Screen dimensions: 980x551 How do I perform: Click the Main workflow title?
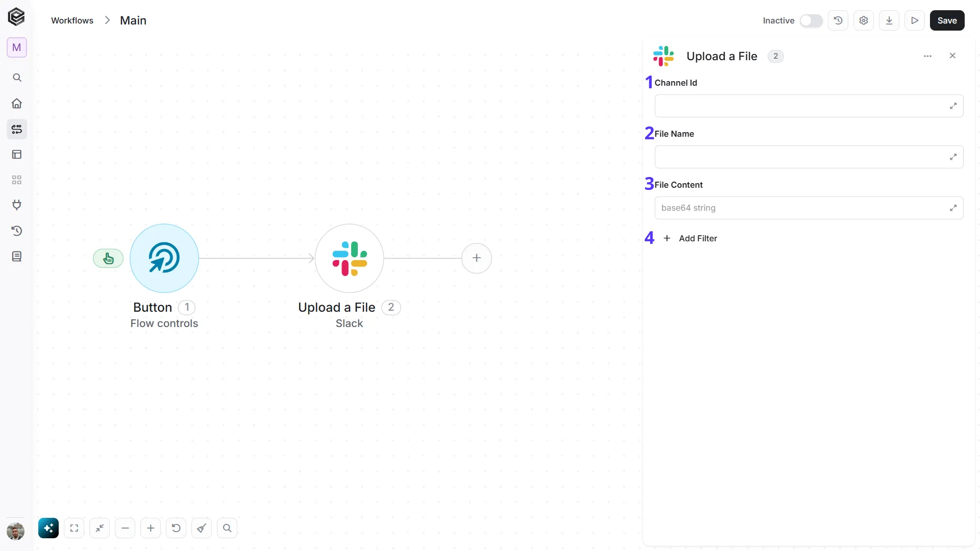pyautogui.click(x=133, y=20)
